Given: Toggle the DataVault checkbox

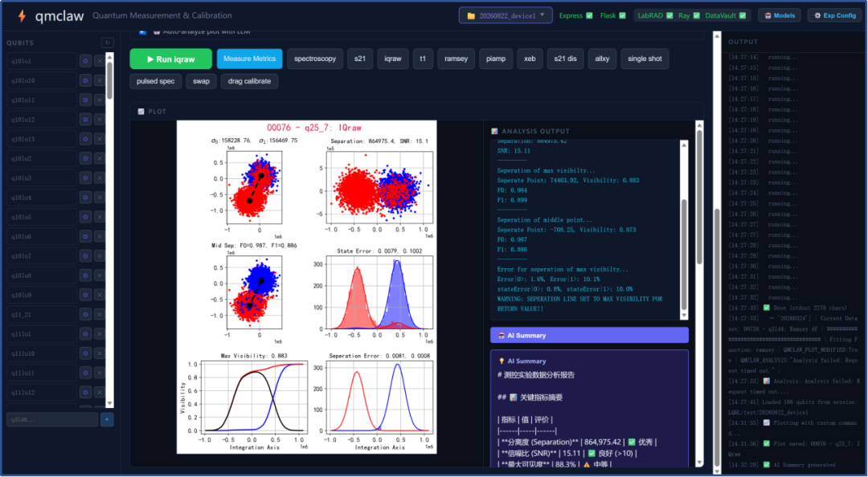Looking at the screenshot, I should [743, 15].
